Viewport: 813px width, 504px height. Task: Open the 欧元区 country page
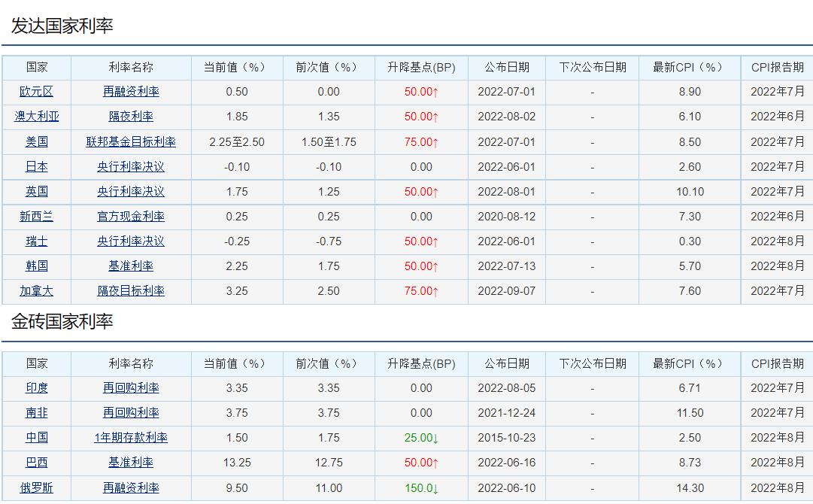point(36,92)
